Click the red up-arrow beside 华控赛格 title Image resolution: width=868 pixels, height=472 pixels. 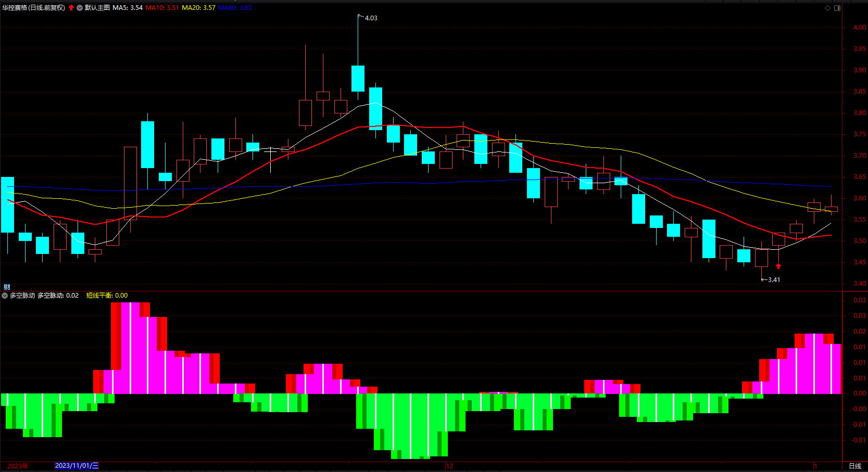point(71,8)
